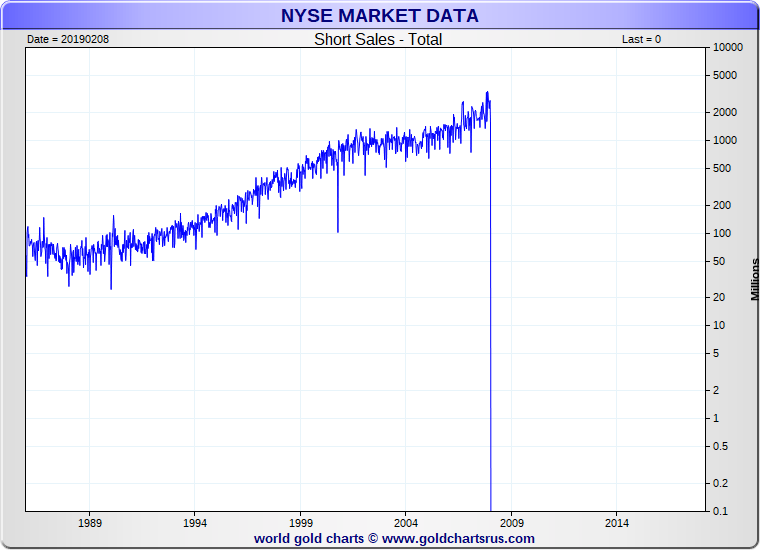
Task: Click the 100 y-axis label
Action: click(722, 233)
